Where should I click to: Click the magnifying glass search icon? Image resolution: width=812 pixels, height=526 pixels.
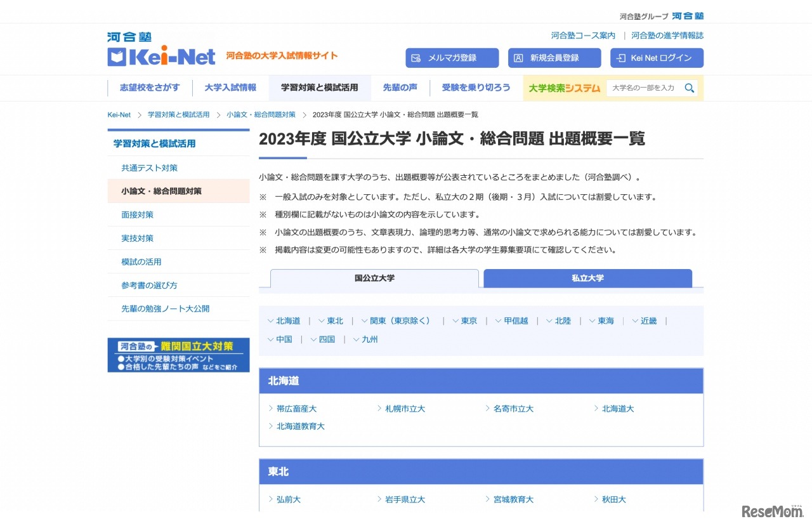689,88
